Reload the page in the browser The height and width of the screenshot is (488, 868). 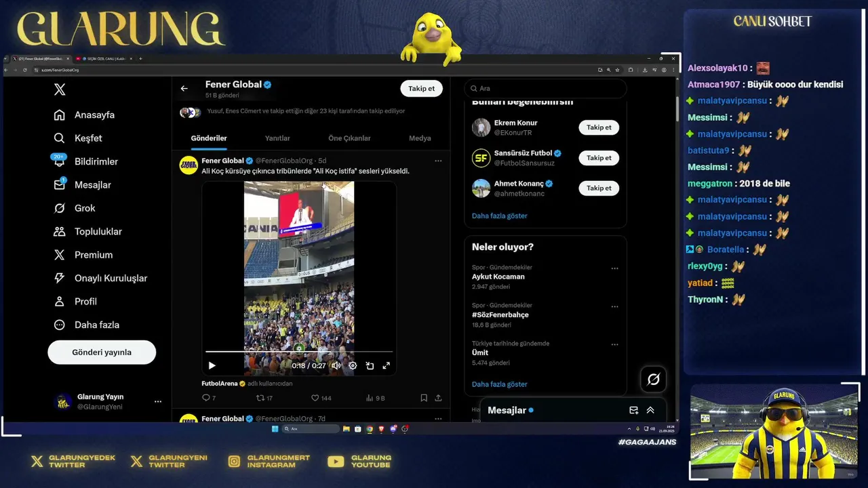(x=25, y=70)
